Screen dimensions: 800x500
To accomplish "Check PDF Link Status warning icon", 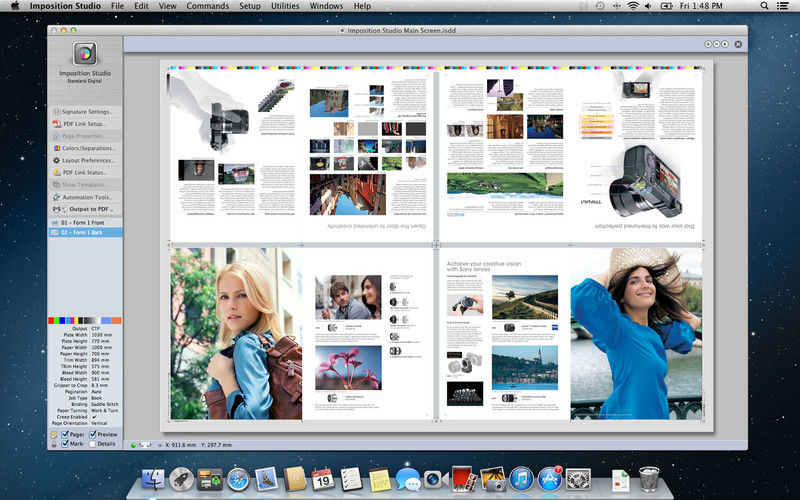I will pos(57,172).
